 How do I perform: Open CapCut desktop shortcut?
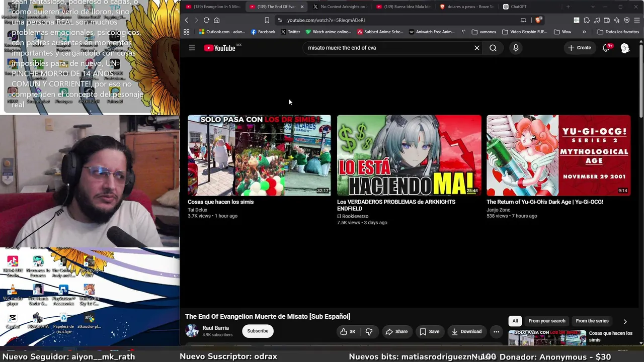pyautogui.click(x=13, y=321)
